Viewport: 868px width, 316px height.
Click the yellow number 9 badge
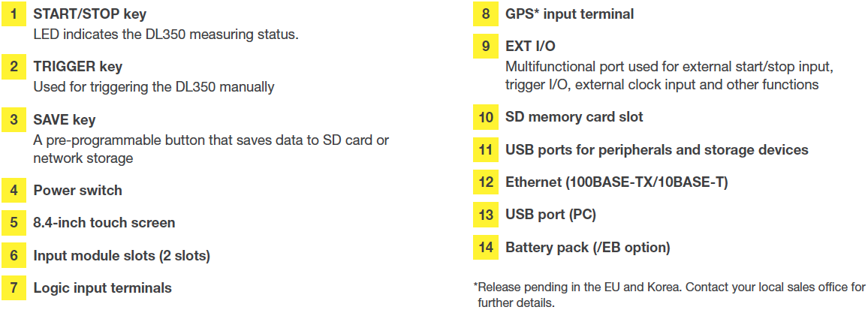486,47
